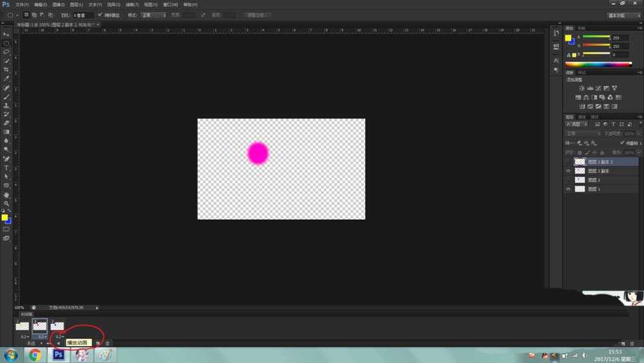Select the Lasso tool
The image size is (644, 363).
pos(6,52)
